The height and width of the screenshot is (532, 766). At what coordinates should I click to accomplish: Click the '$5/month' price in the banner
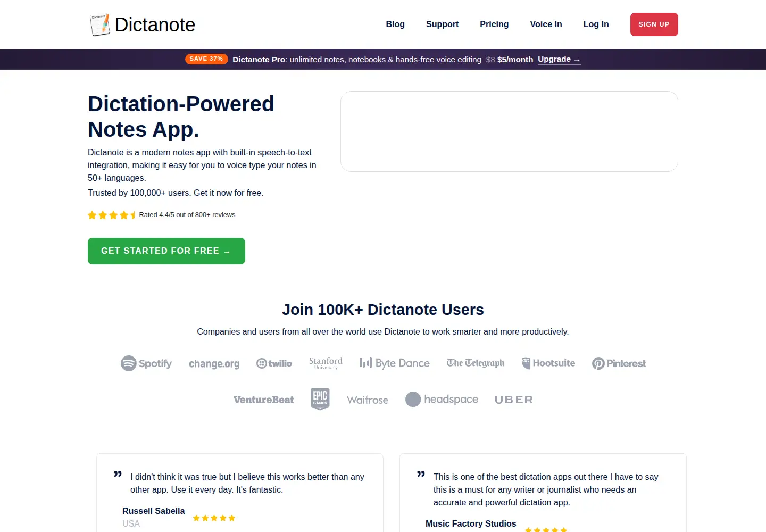(515, 60)
